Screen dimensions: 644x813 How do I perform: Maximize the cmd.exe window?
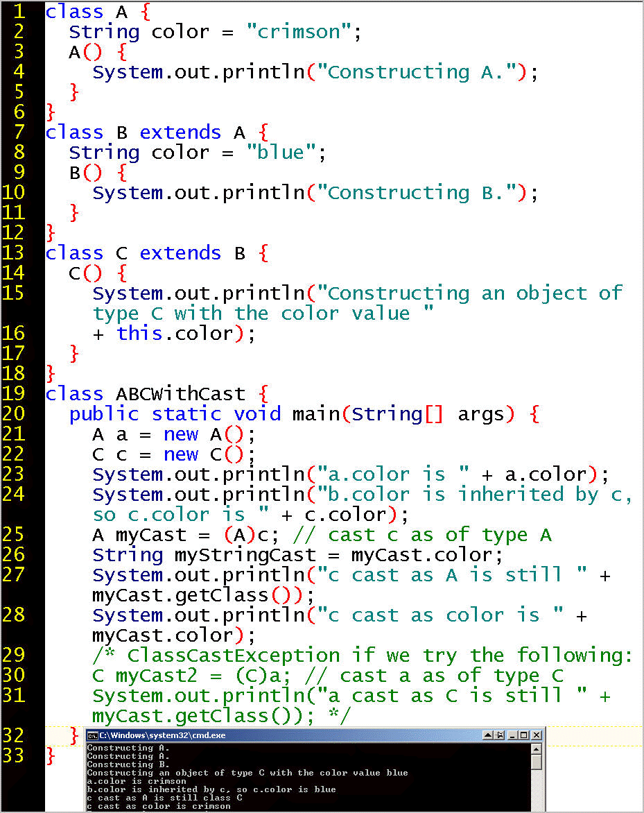[x=524, y=735]
